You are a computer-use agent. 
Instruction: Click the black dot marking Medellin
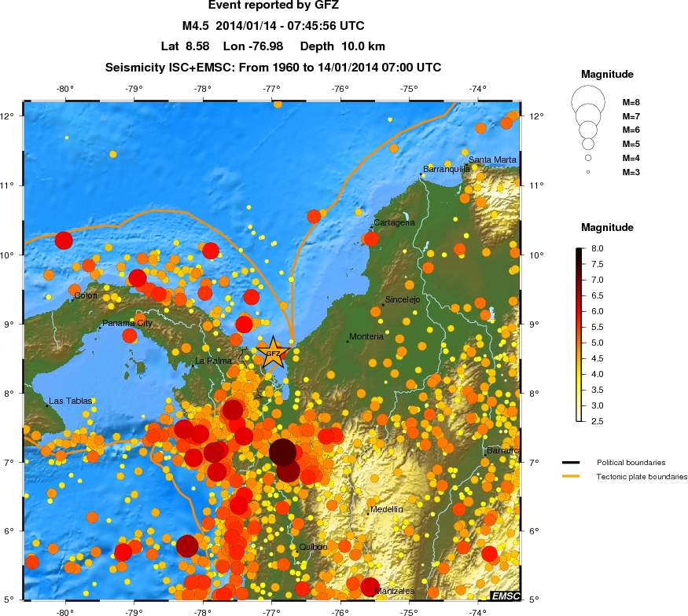click(x=368, y=513)
